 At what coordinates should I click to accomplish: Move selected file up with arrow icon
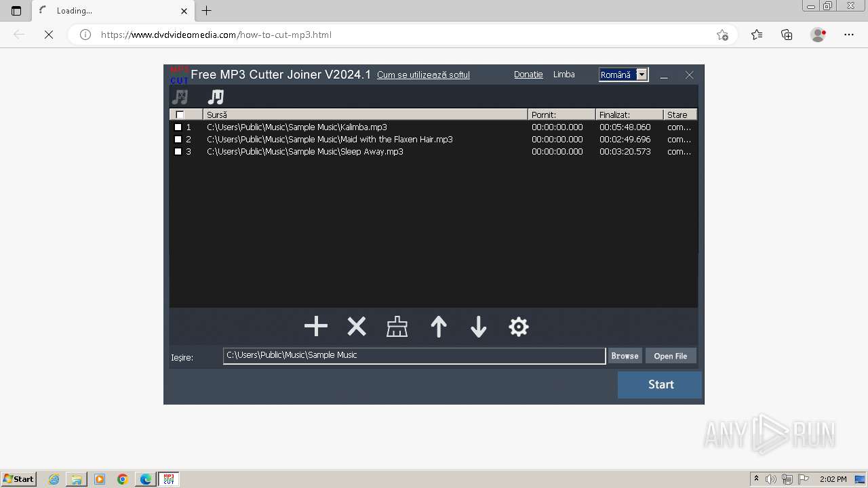(x=439, y=327)
